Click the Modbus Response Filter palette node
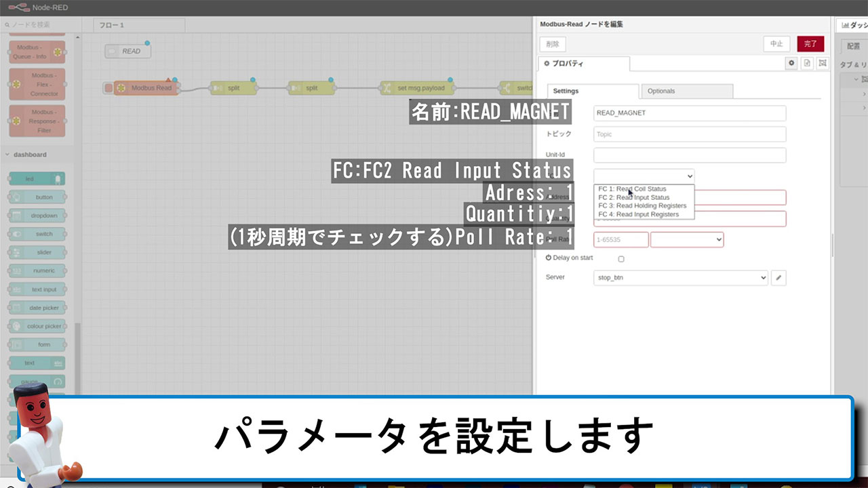The height and width of the screenshot is (488, 868). (37, 121)
